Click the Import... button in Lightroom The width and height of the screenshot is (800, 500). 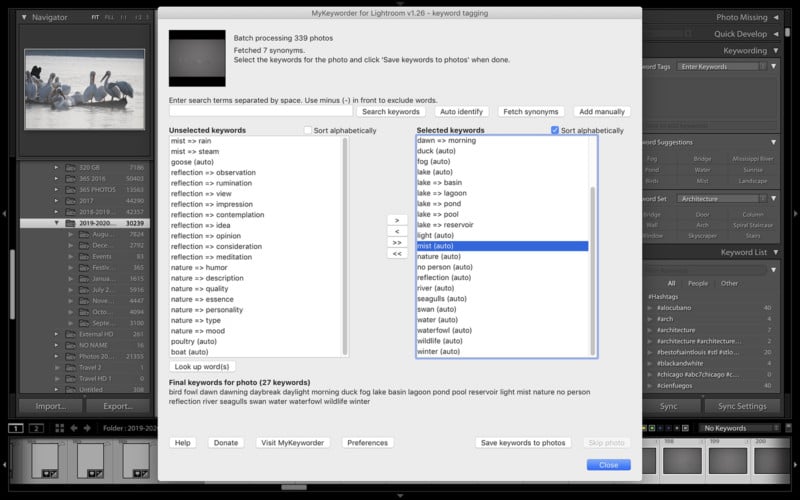[x=51, y=407]
